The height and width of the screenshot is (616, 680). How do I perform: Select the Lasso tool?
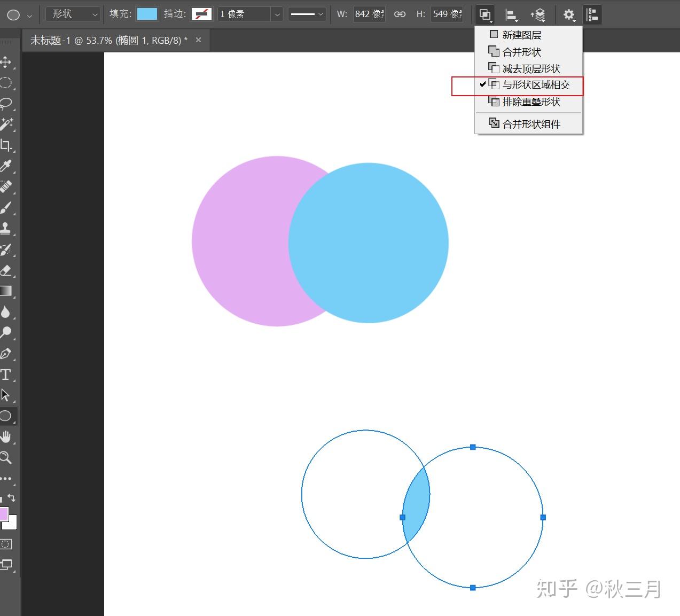point(6,103)
